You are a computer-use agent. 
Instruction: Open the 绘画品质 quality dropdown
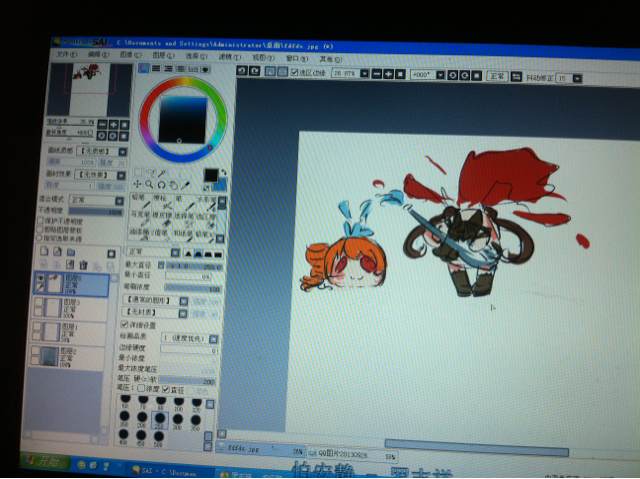pos(213,339)
